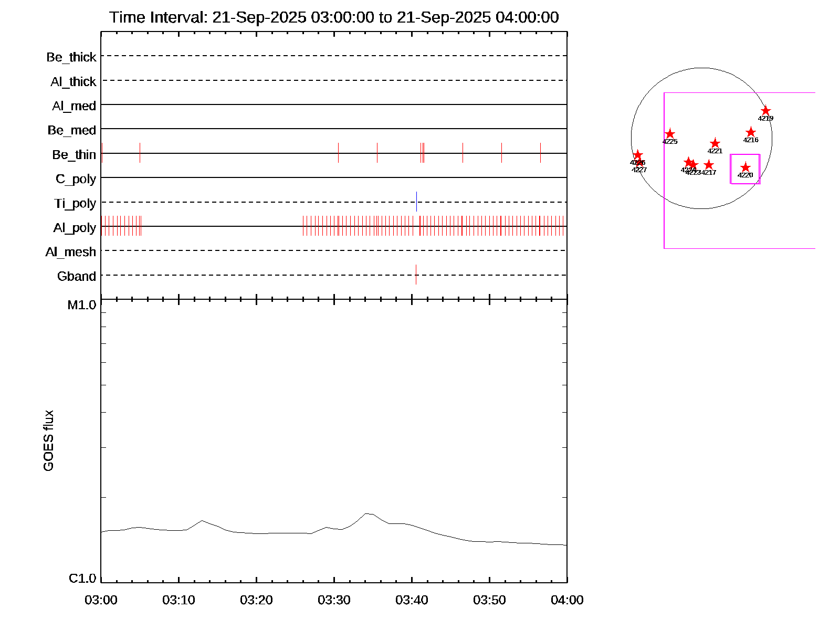The width and height of the screenshot is (840, 630).
Task: Click the star marker for region 4219
Action: 765,111
